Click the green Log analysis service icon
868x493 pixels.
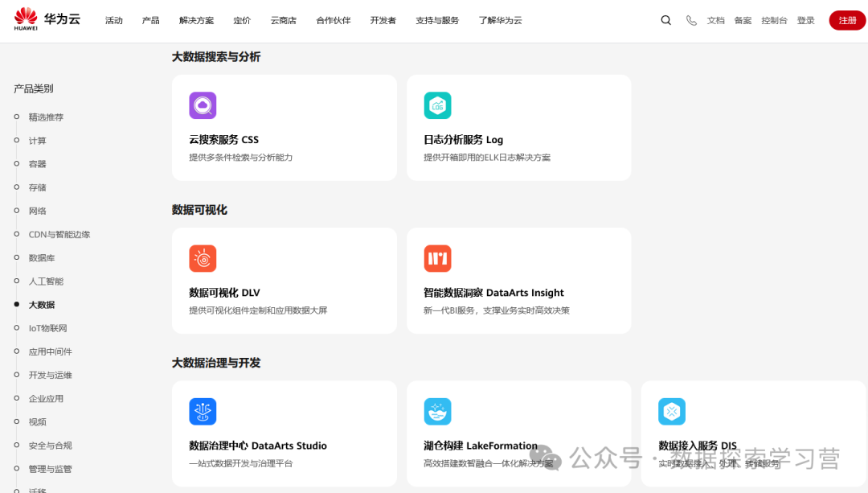click(437, 105)
